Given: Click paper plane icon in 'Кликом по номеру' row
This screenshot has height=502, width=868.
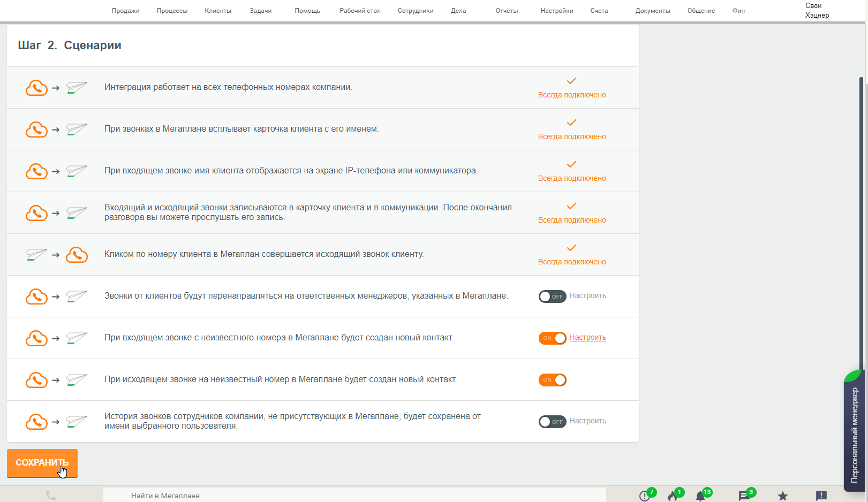Looking at the screenshot, I should [x=36, y=254].
